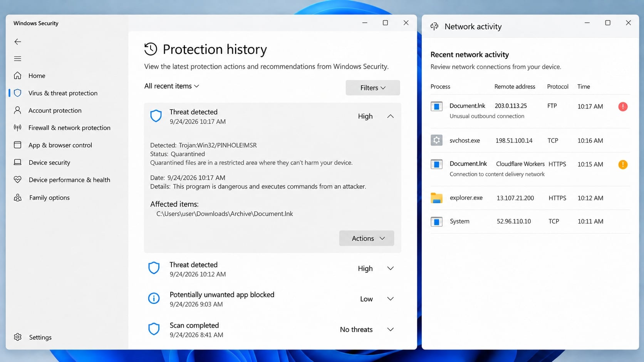The width and height of the screenshot is (644, 362).
Task: Go to Home in the sidebar
Action: (37, 76)
